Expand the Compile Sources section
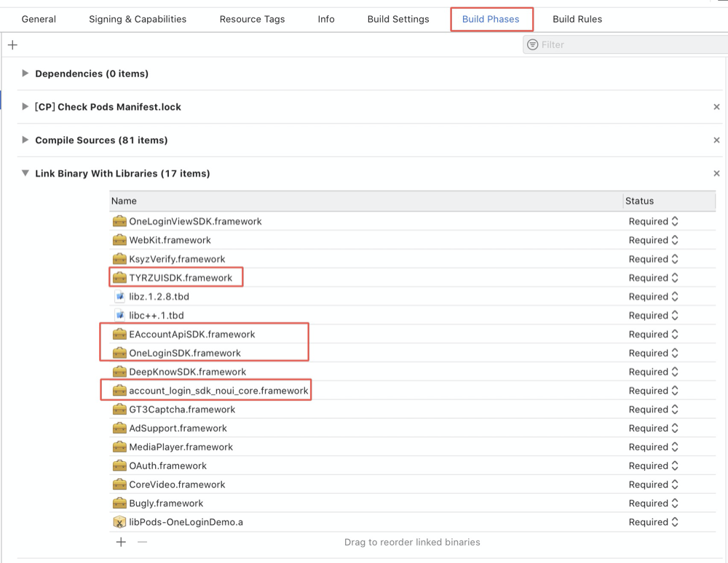 [25, 140]
